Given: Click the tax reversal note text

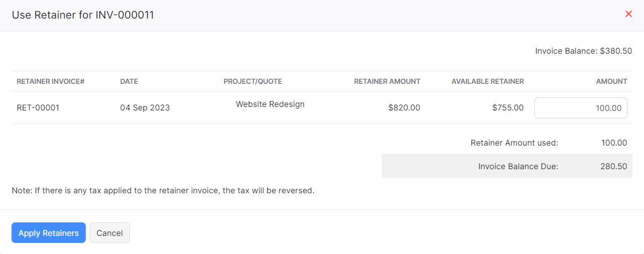Looking at the screenshot, I should [x=163, y=191].
